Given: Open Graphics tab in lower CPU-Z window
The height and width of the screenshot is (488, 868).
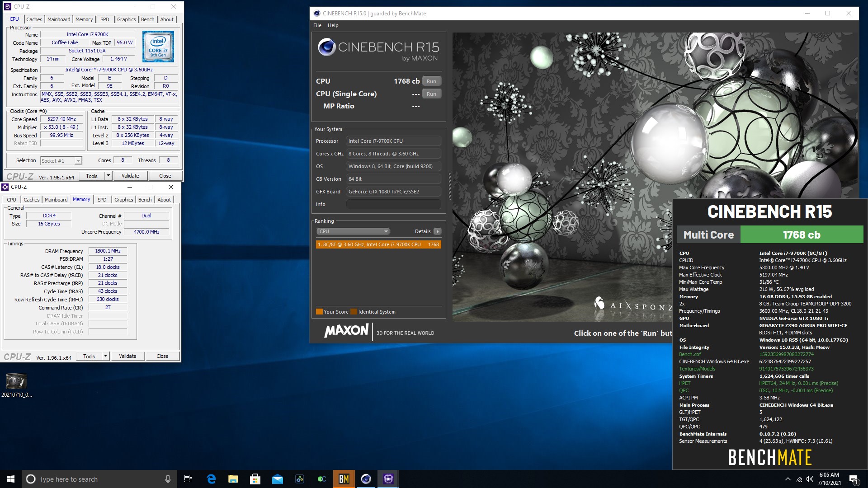Looking at the screenshot, I should pyautogui.click(x=123, y=200).
